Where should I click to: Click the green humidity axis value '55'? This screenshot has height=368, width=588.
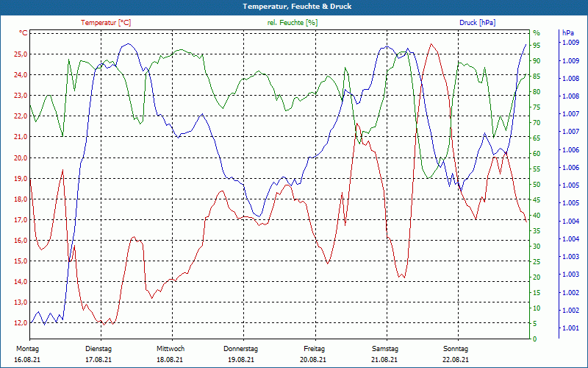[537, 169]
